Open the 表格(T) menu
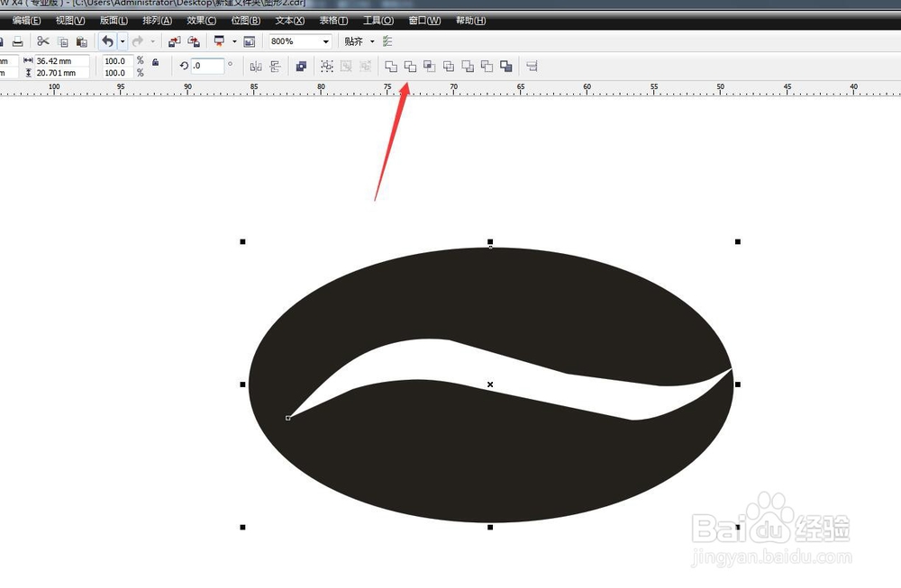The image size is (901, 588). pos(334,21)
